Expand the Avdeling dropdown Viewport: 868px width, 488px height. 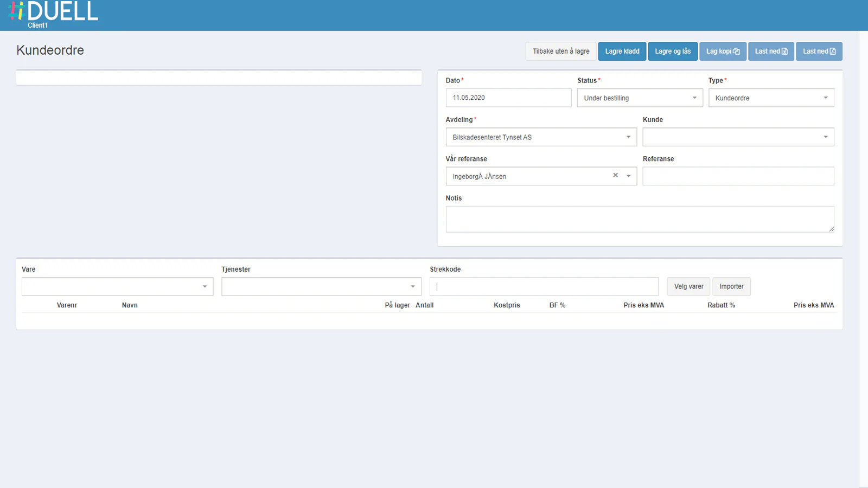[x=541, y=137]
